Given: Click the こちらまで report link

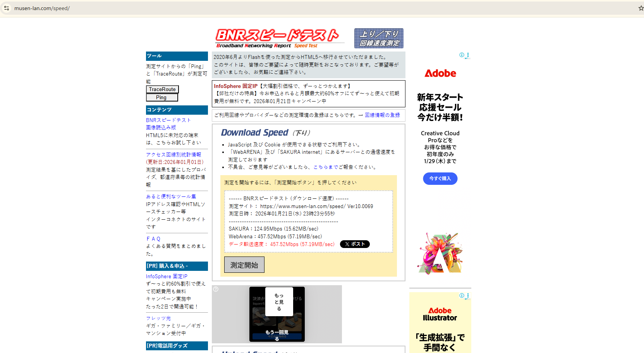Looking at the screenshot, I should [x=326, y=167].
